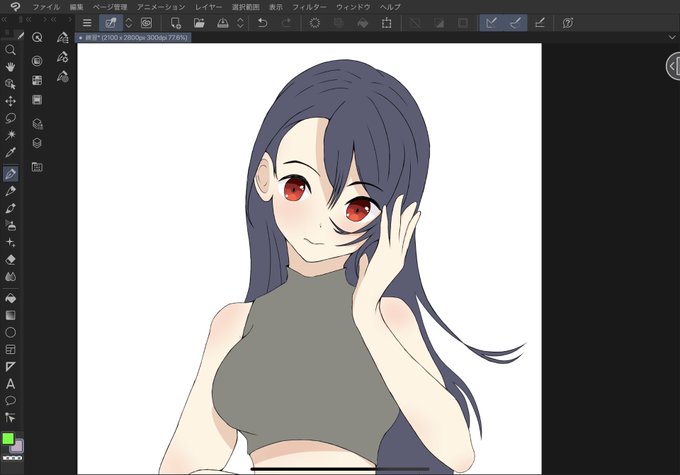Select the Pencil tool below the pen
Screen dimensions: 680x475
click(x=10, y=191)
